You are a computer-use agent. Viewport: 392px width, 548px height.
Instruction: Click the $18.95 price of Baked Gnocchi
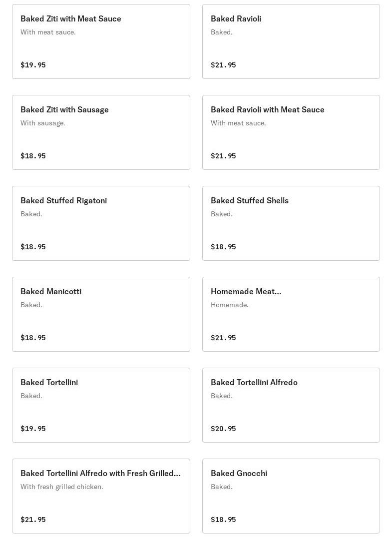click(x=223, y=520)
